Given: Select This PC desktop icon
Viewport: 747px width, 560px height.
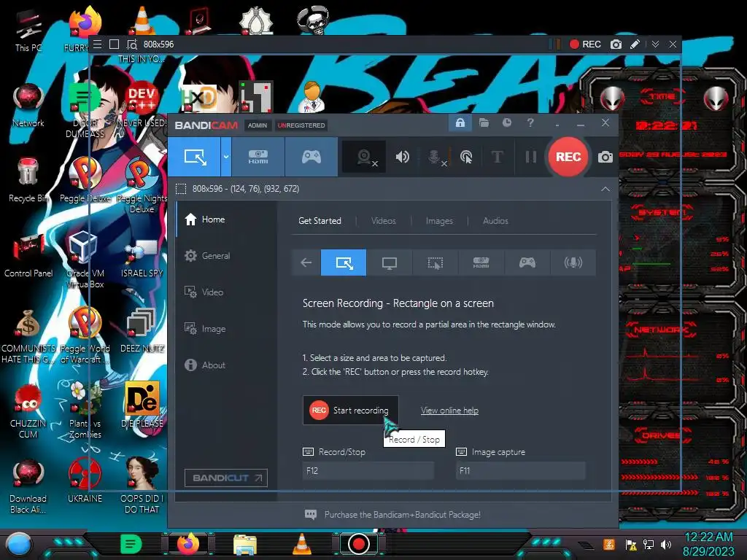Looking at the screenshot, I should 28,31.
